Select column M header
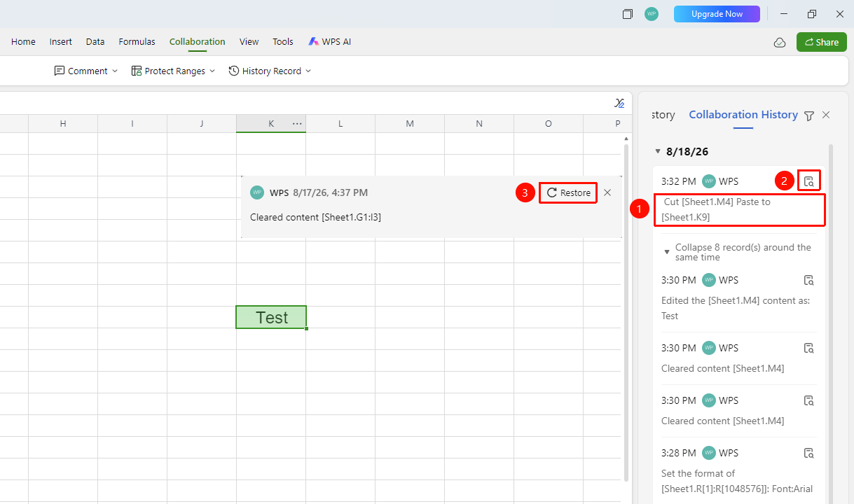 [x=410, y=124]
